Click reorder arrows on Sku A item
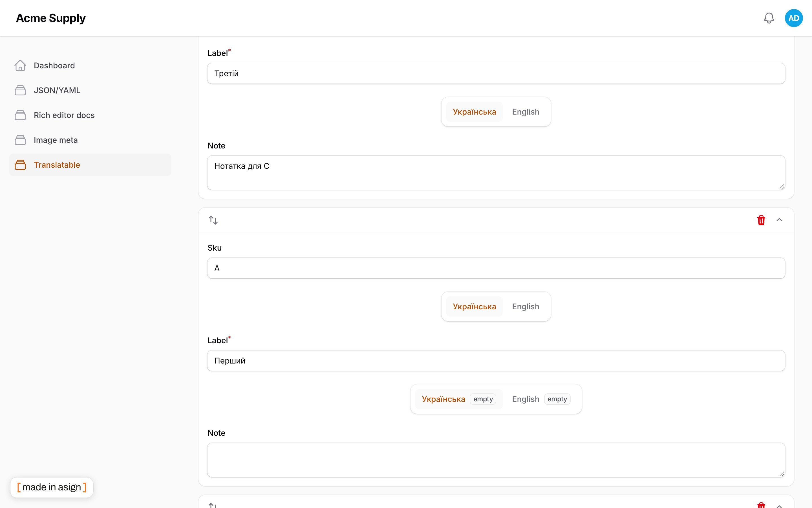This screenshot has height=508, width=812. (213, 220)
